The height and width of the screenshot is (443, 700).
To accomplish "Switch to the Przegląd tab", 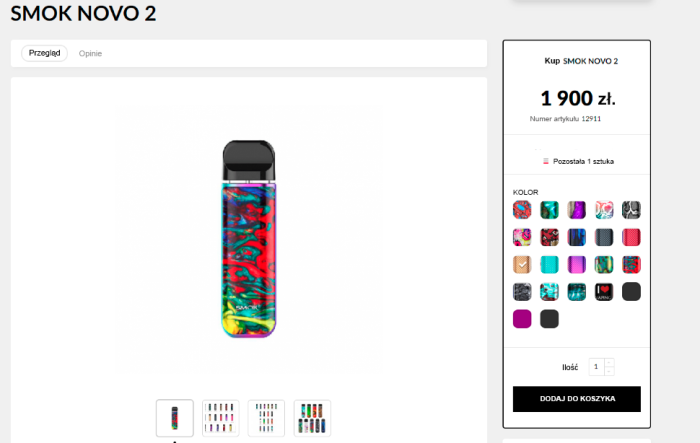I will [44, 53].
